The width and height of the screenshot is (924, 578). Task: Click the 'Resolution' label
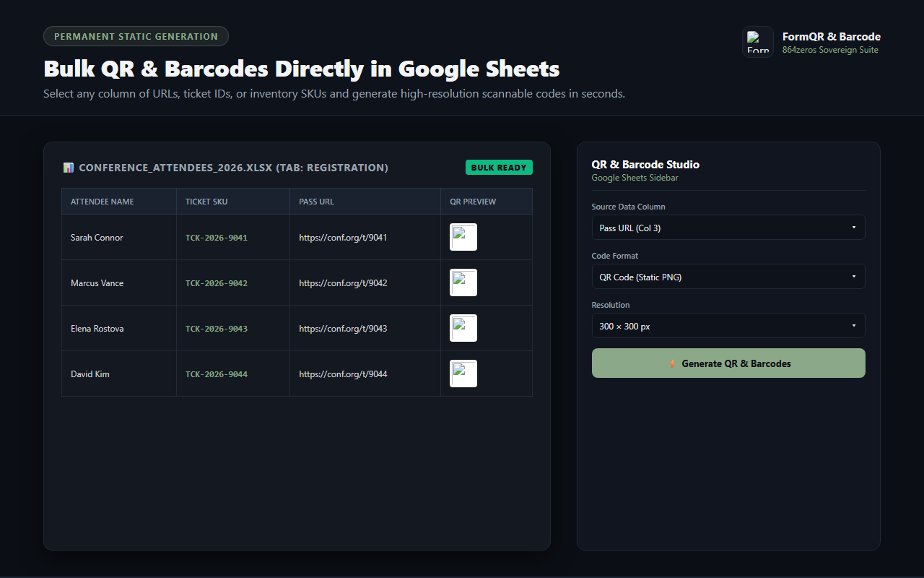(611, 305)
